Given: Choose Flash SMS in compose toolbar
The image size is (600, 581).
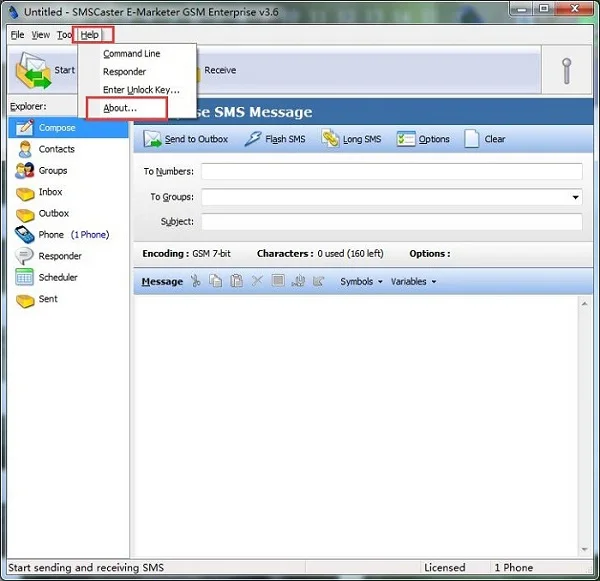Looking at the screenshot, I should coord(275,139).
